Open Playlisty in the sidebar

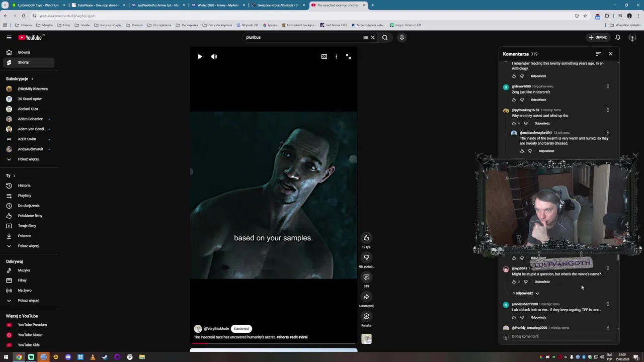28,196
